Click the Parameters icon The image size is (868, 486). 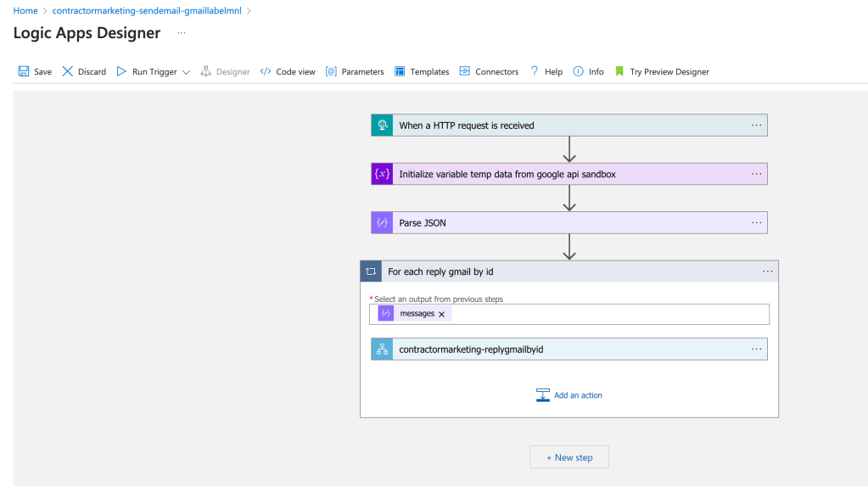click(331, 71)
